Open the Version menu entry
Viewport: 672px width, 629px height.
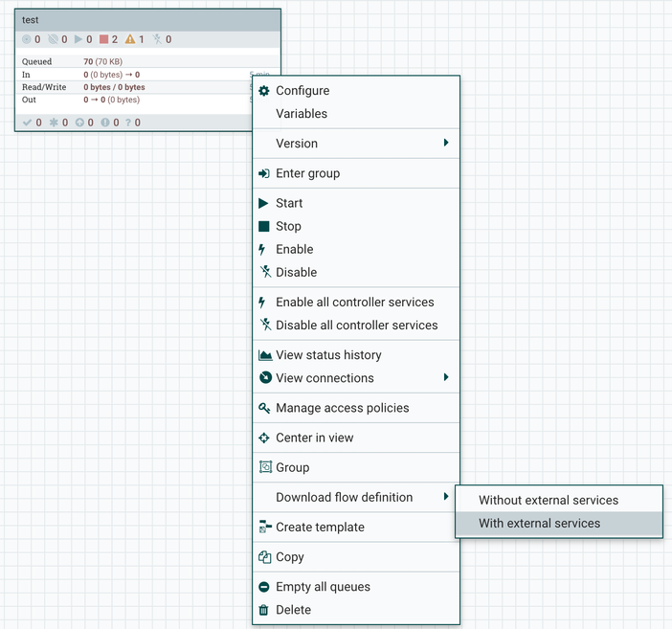[x=356, y=144]
